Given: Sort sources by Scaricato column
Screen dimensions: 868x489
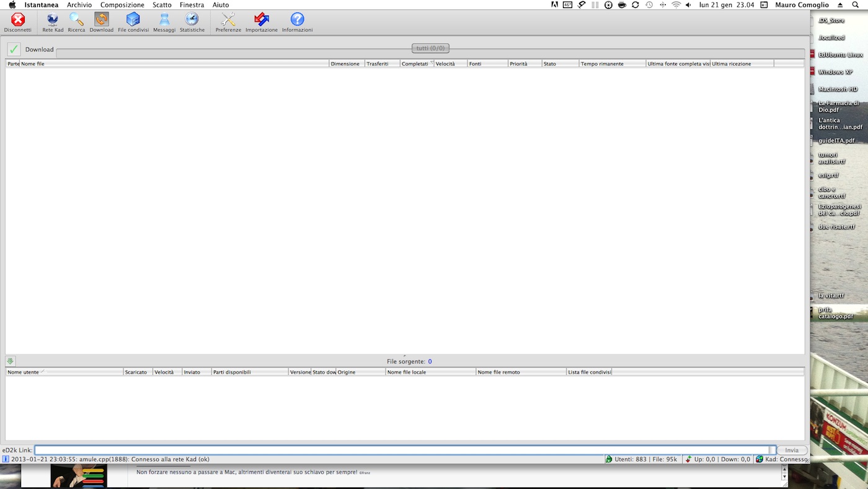Looking at the screenshot, I should coord(138,372).
